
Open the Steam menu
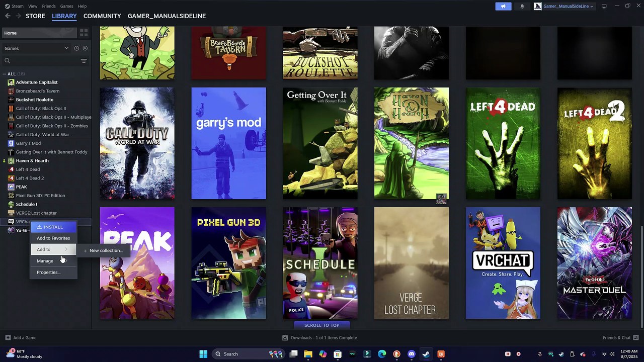click(14, 6)
